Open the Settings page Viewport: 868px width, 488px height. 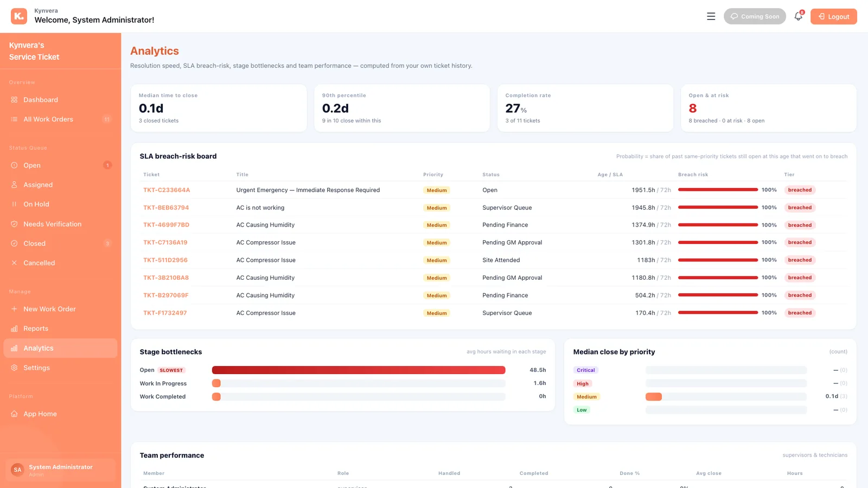click(x=60, y=368)
